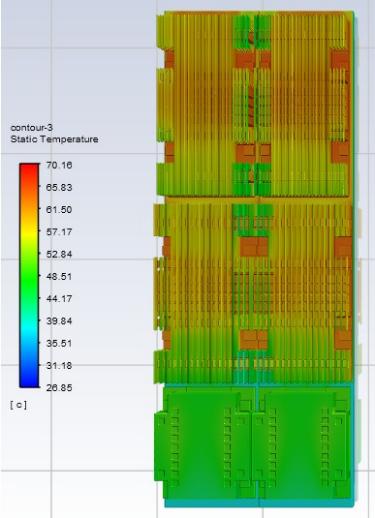Screen dimensions: 375x518
Task: Select the 31.18 legend value
Action: [x=59, y=366]
